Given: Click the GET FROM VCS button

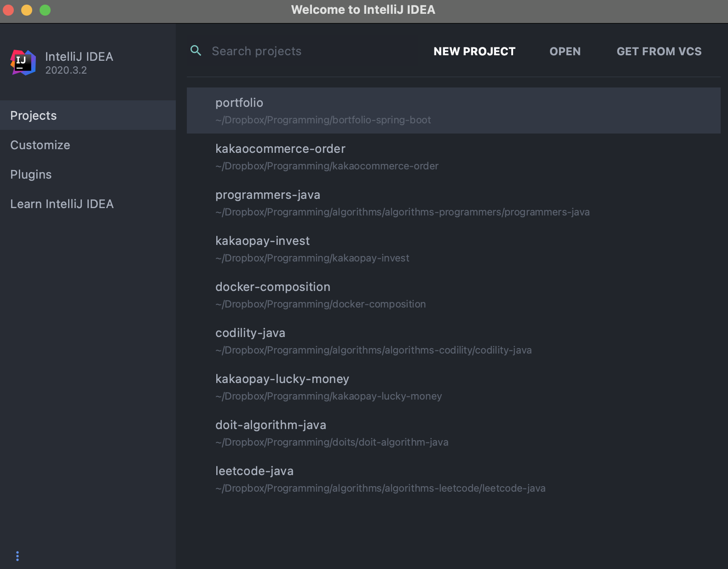Looking at the screenshot, I should coord(659,52).
